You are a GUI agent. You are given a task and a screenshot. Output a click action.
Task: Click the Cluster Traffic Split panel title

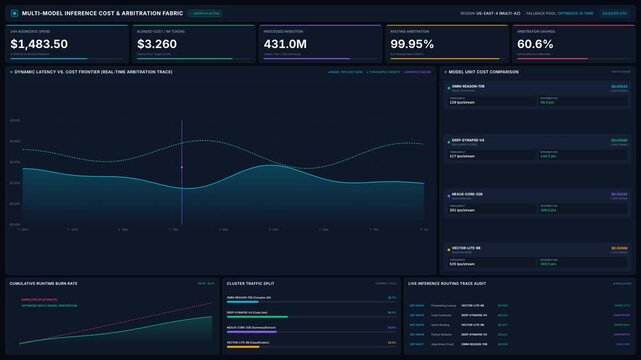coord(251,284)
